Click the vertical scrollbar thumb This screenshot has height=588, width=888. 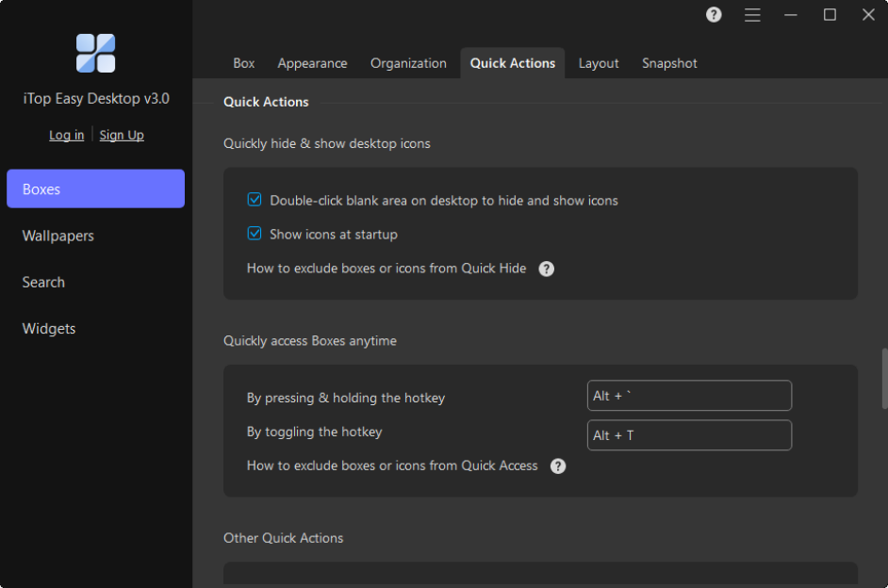tap(884, 379)
